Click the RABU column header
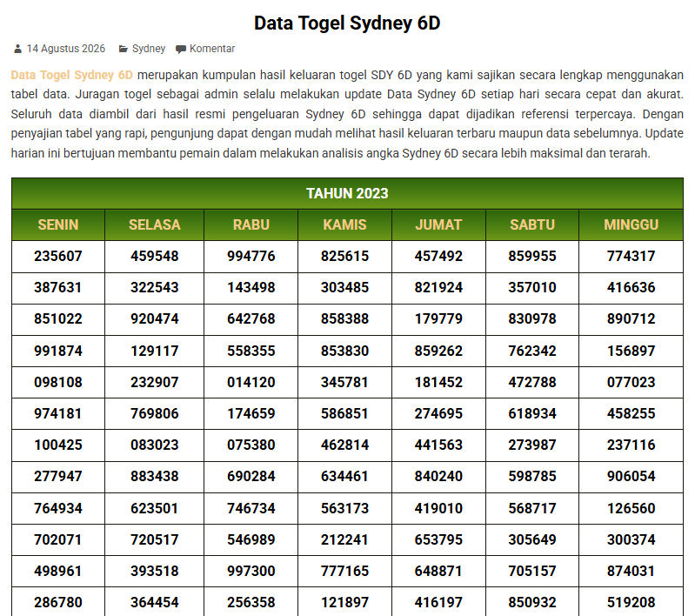This screenshot has width=695, height=616. click(x=251, y=224)
